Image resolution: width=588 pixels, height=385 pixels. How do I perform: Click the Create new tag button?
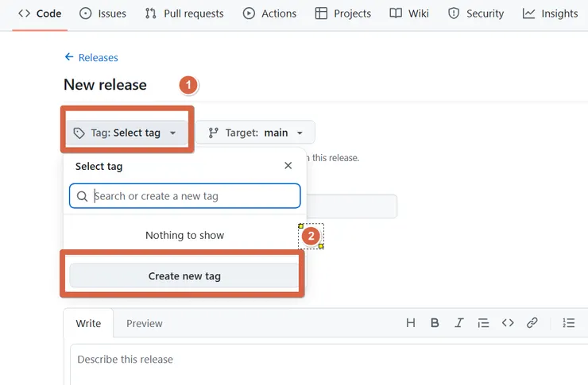coord(184,276)
